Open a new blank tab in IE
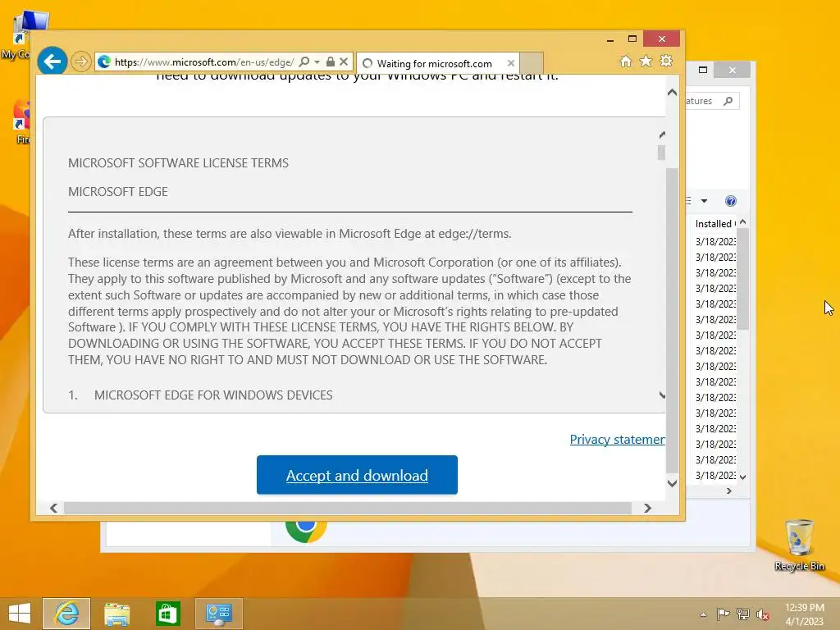 coord(532,62)
